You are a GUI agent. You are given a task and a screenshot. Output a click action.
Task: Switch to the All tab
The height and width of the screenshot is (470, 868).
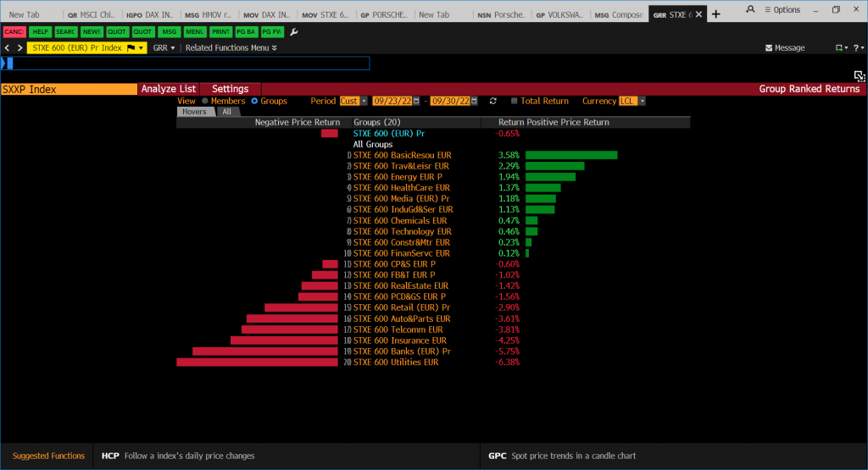coord(227,112)
